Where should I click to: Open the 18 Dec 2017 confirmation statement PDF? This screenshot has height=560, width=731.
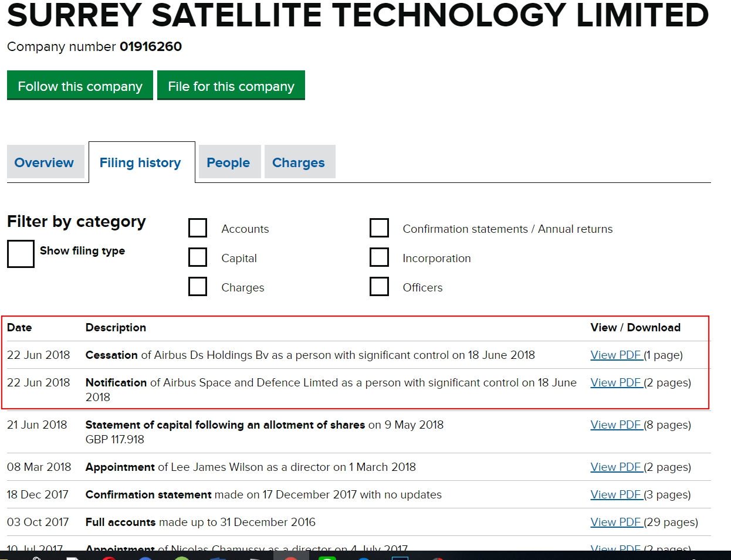616,495
